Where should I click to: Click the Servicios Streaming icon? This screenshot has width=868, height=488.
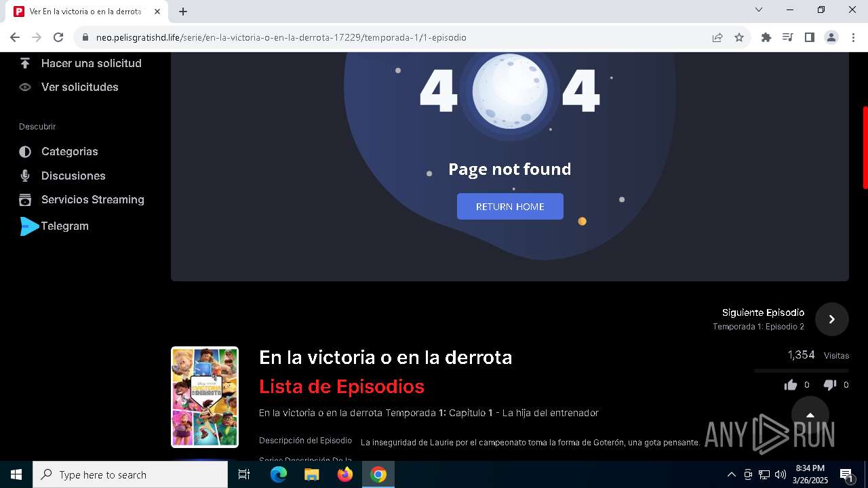[x=25, y=199]
